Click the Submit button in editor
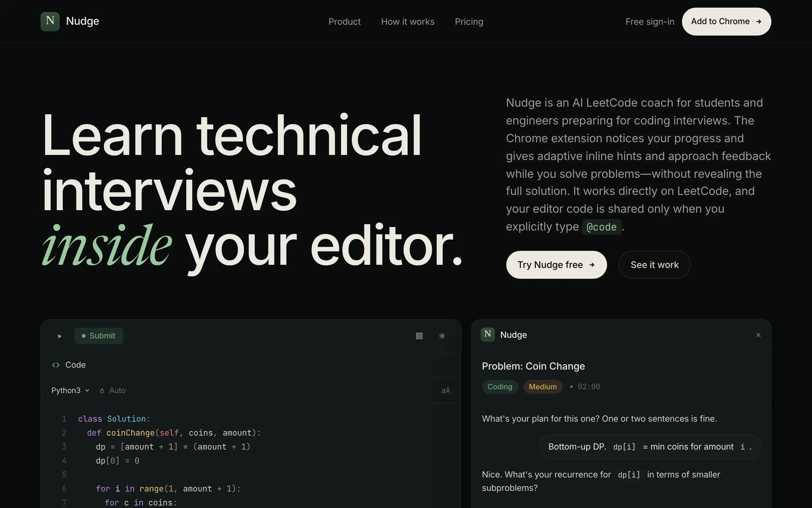This screenshot has height=508, width=812. (x=98, y=336)
